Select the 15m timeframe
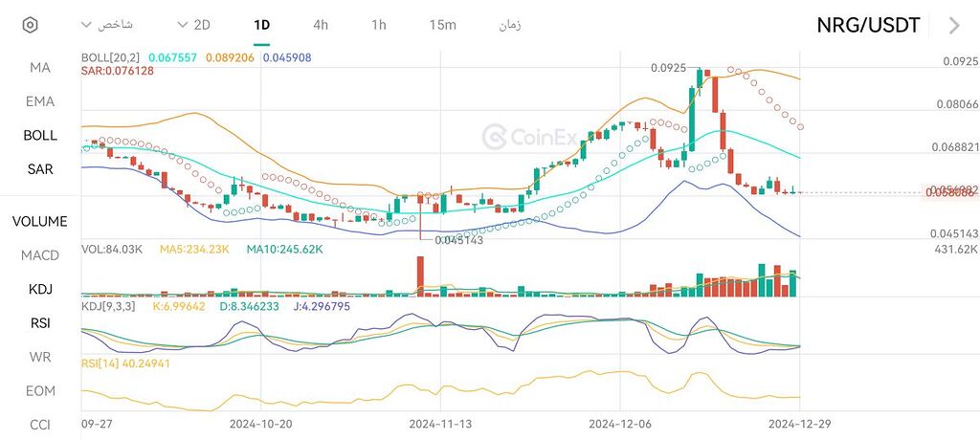Screen dimensions: 980x440 pyautogui.click(x=442, y=24)
